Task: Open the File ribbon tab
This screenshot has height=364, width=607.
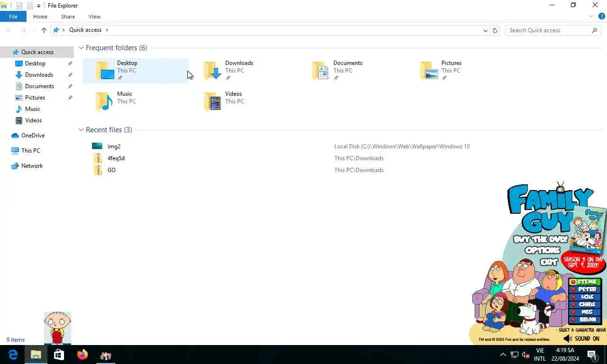Action: coord(13,17)
